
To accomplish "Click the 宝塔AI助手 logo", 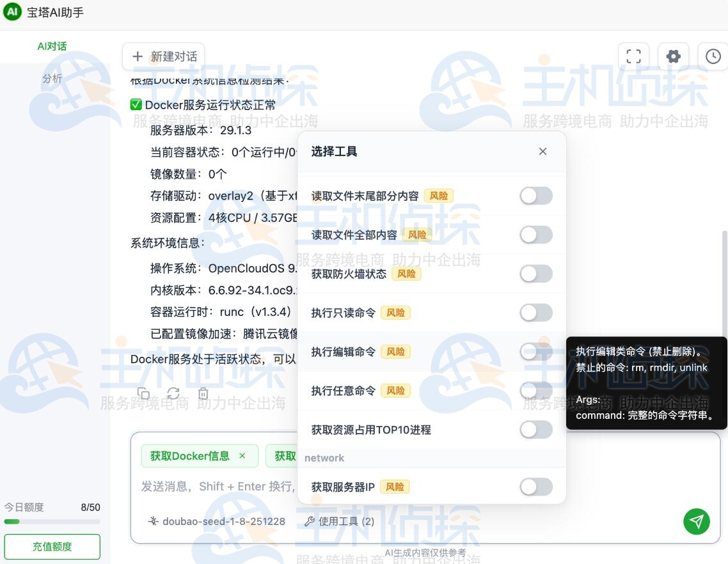I will 12,12.
